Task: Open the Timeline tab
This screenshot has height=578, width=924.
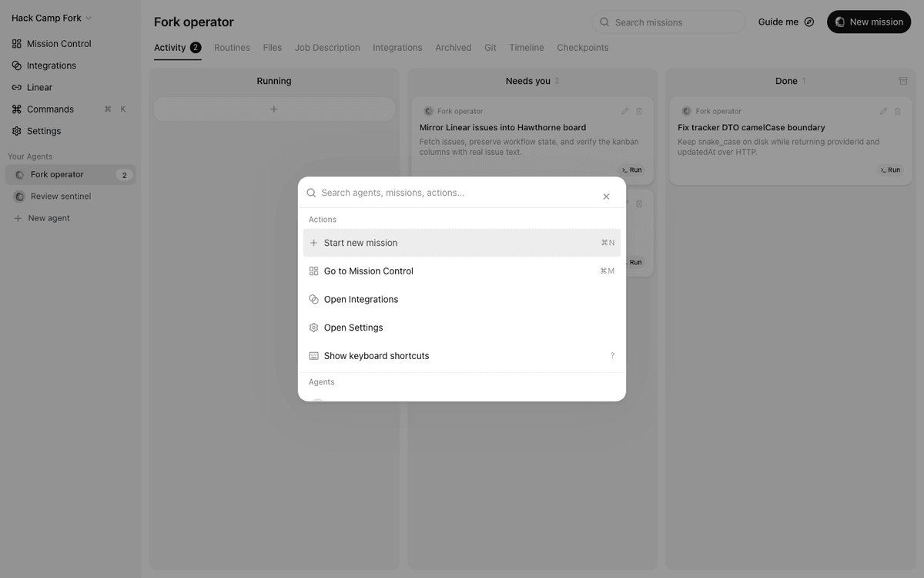Action: pos(527,48)
